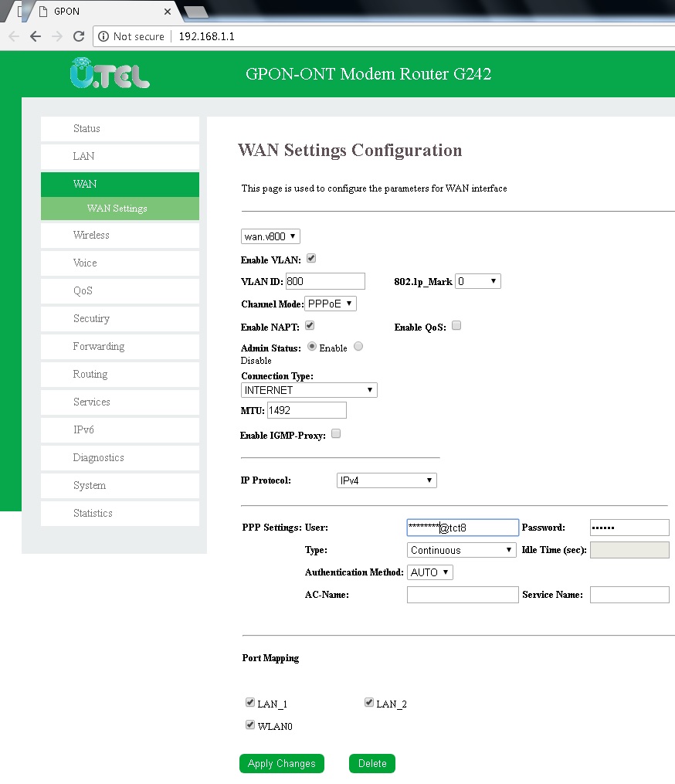Click the browser back arrow
675x784 pixels.
pos(35,36)
